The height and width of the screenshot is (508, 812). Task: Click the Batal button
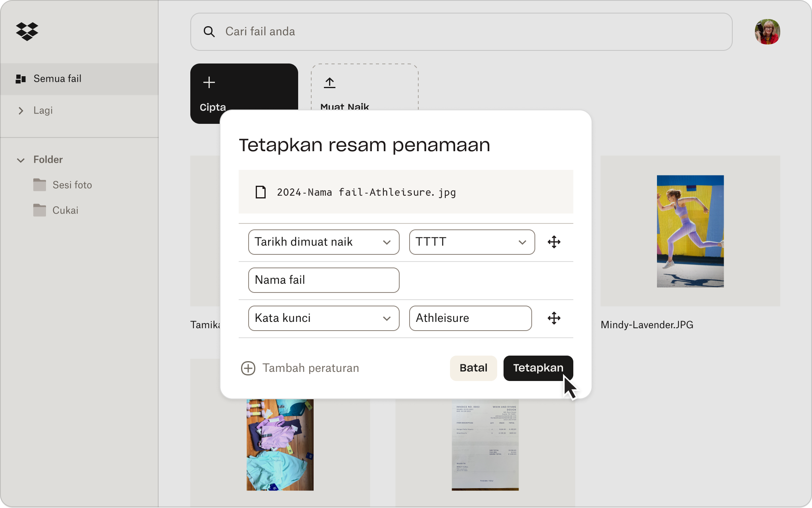point(473,368)
